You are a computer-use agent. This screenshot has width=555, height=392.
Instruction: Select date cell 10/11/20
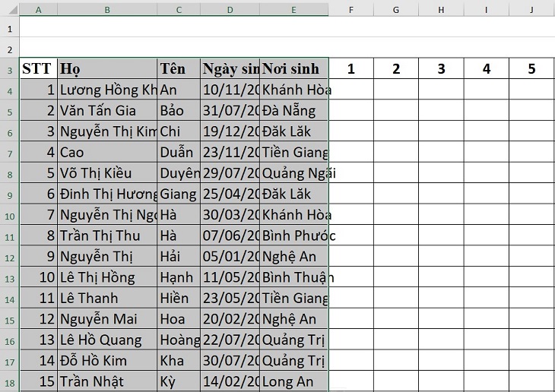pyautogui.click(x=230, y=90)
